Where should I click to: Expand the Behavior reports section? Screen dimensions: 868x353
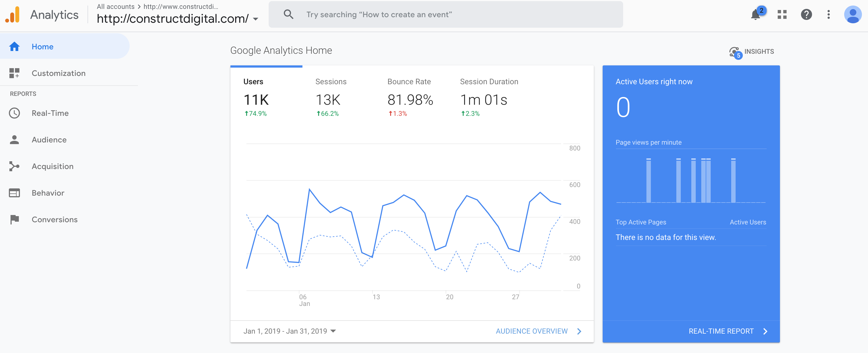[x=48, y=193]
